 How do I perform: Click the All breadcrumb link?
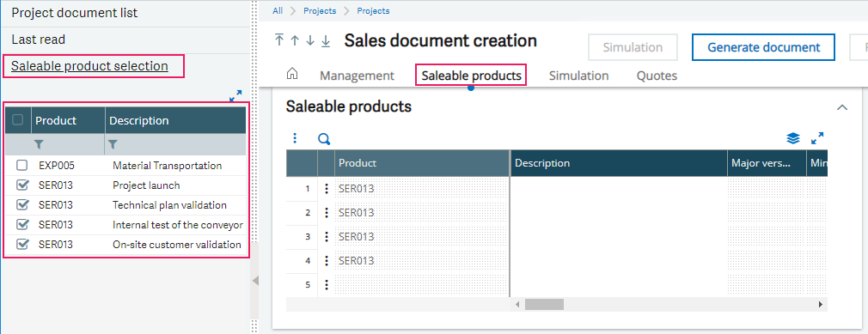pyautogui.click(x=278, y=10)
